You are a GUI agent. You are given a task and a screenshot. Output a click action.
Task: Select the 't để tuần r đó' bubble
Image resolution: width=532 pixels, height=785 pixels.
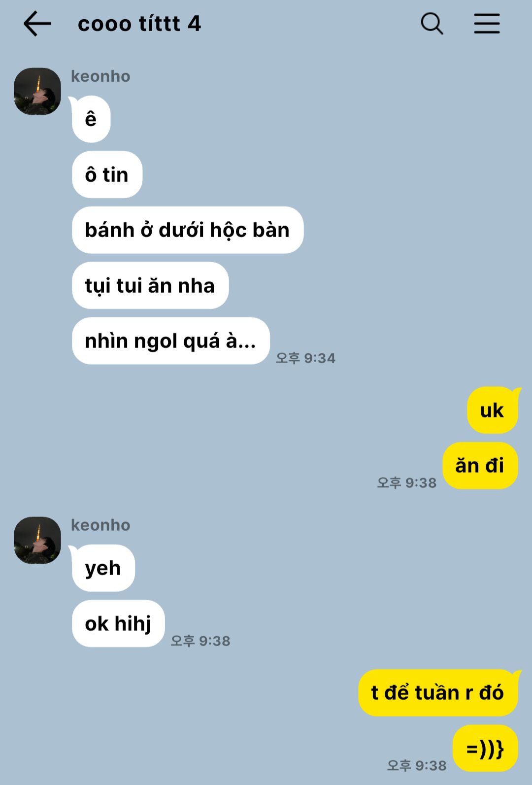(438, 693)
